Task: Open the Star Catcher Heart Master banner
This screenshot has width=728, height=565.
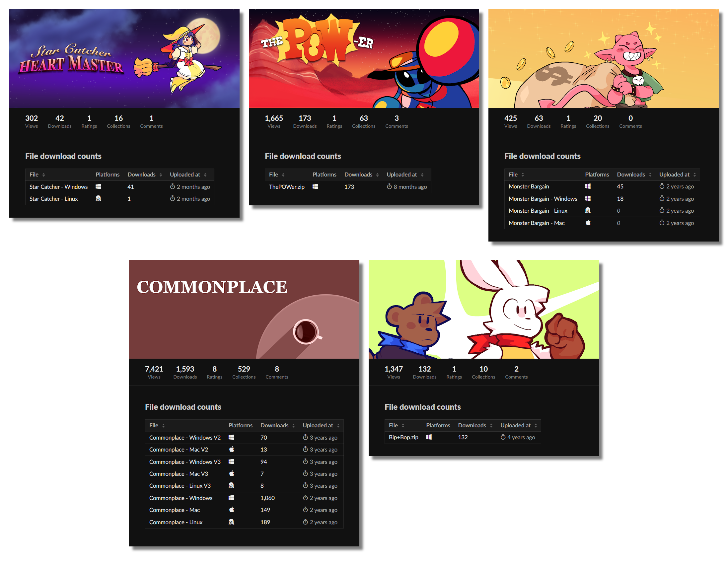Action: 124,59
